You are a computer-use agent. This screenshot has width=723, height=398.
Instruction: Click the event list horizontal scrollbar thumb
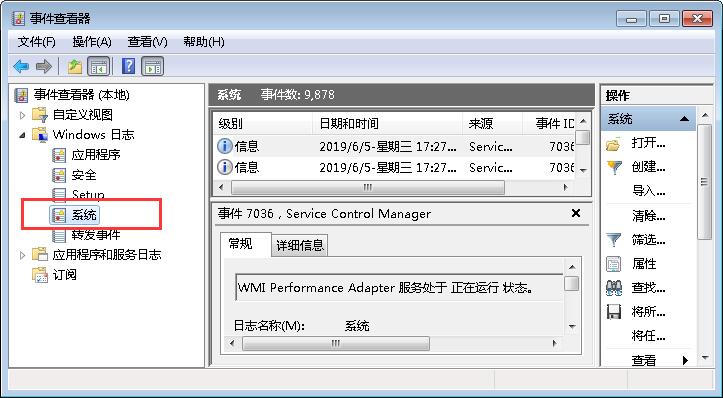point(368,187)
